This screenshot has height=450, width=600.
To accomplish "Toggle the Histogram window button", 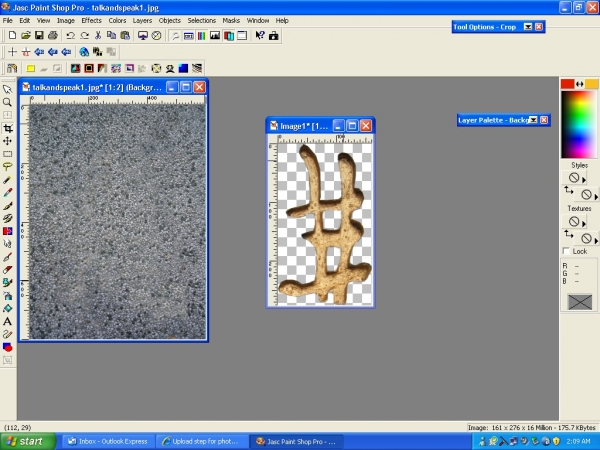I will pyautogui.click(x=215, y=36).
